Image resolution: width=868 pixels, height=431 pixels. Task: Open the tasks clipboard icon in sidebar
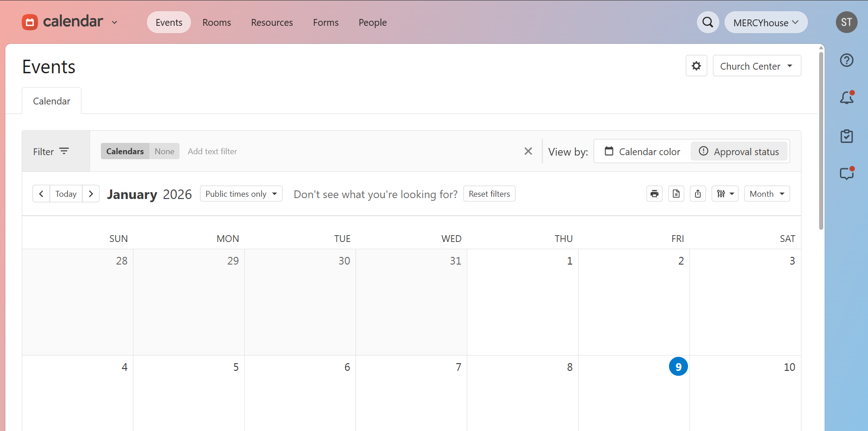tap(847, 136)
